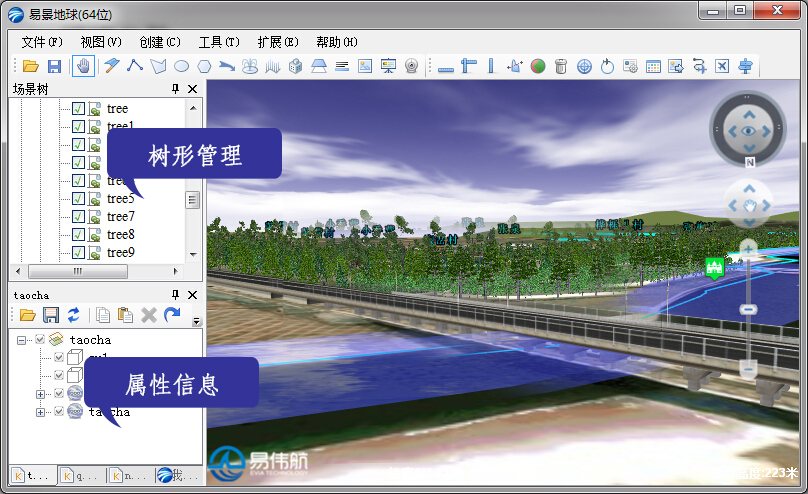Open a file from main toolbar
Image resolution: width=808 pixels, height=494 pixels.
(x=31, y=66)
